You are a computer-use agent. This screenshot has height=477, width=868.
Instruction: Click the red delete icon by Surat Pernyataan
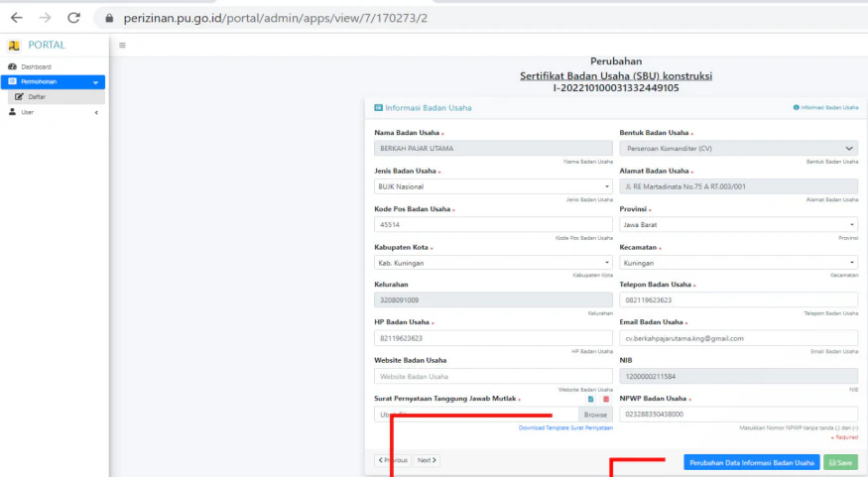pyautogui.click(x=605, y=399)
